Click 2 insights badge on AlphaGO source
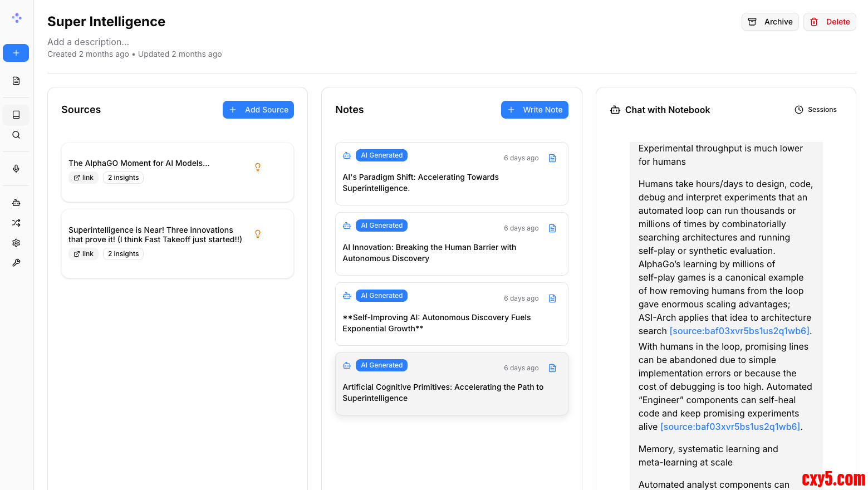Image resolution: width=868 pixels, height=490 pixels. coord(123,178)
